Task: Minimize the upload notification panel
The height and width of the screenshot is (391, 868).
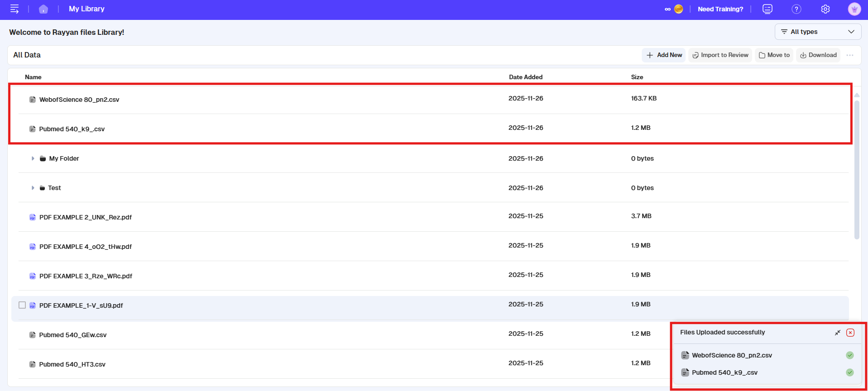Action: 837,333
